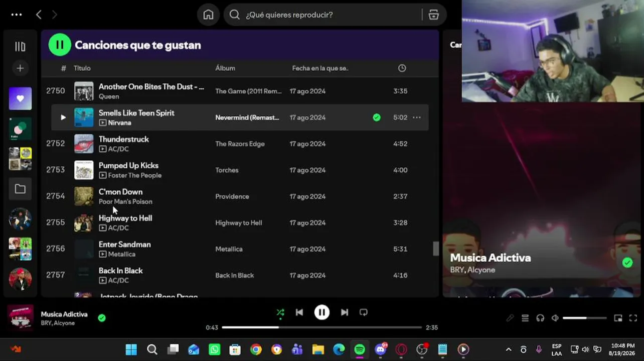
Task: Open The Razors Edge album link
Action: [x=240, y=144]
